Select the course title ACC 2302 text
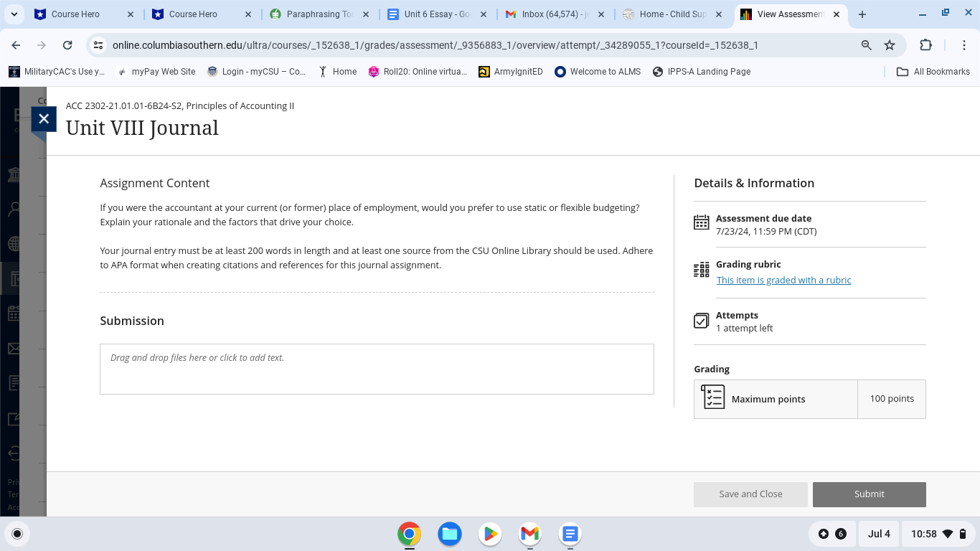The image size is (980, 551). (x=180, y=106)
